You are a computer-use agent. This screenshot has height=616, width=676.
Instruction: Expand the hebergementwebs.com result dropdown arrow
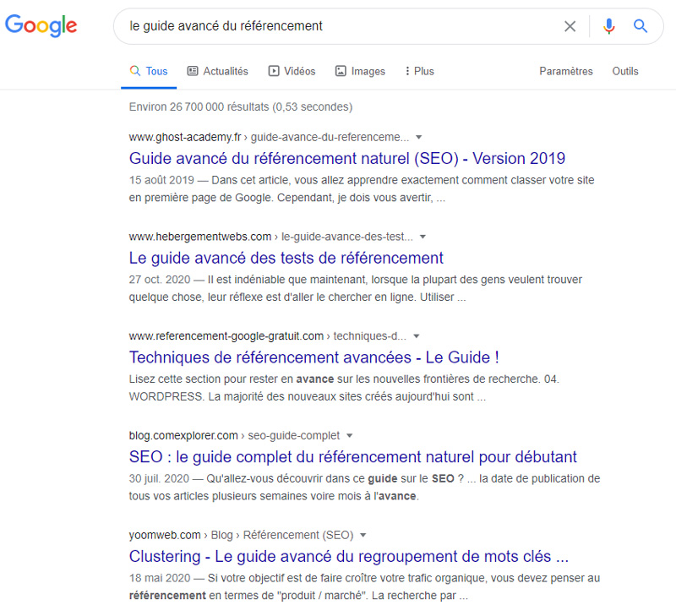pos(423,237)
